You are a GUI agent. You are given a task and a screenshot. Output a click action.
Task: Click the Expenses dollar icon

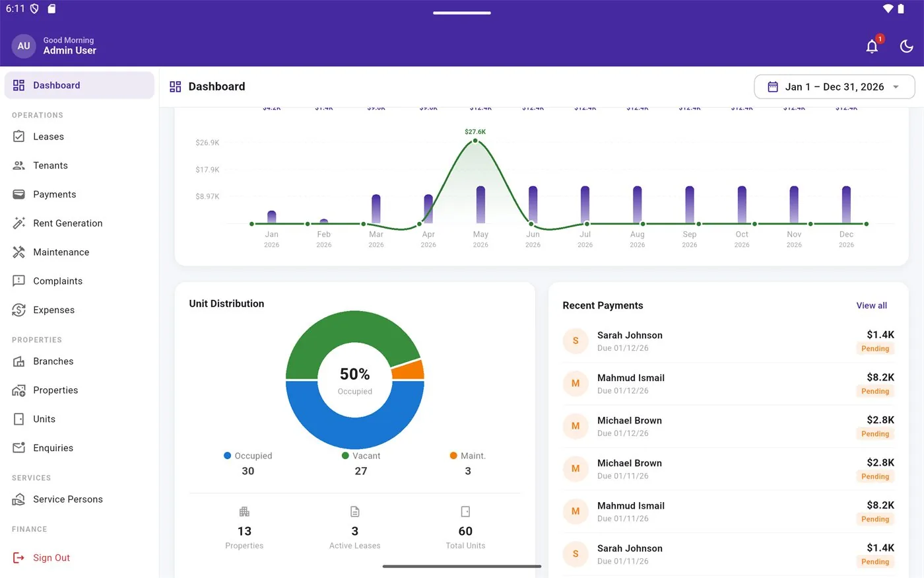pyautogui.click(x=19, y=310)
